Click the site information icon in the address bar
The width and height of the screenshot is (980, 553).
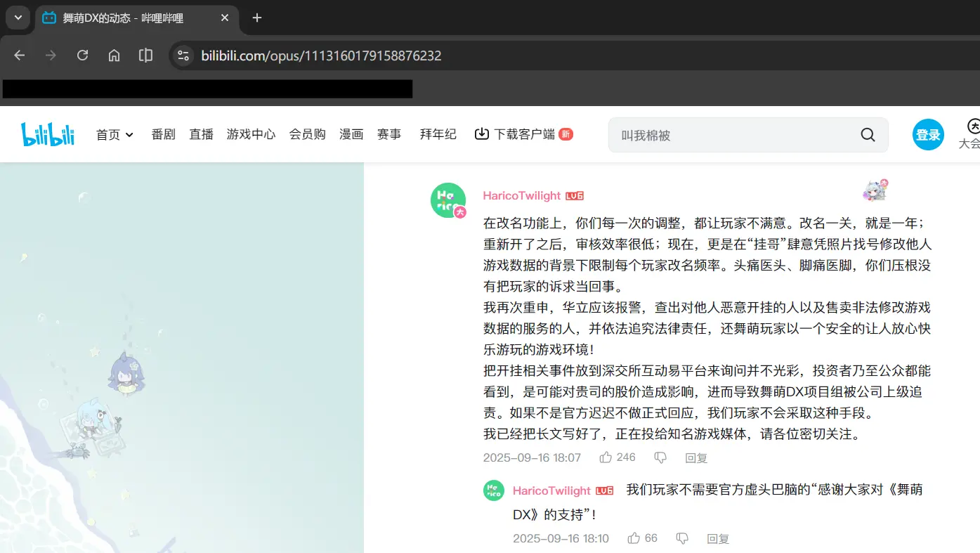click(x=183, y=55)
